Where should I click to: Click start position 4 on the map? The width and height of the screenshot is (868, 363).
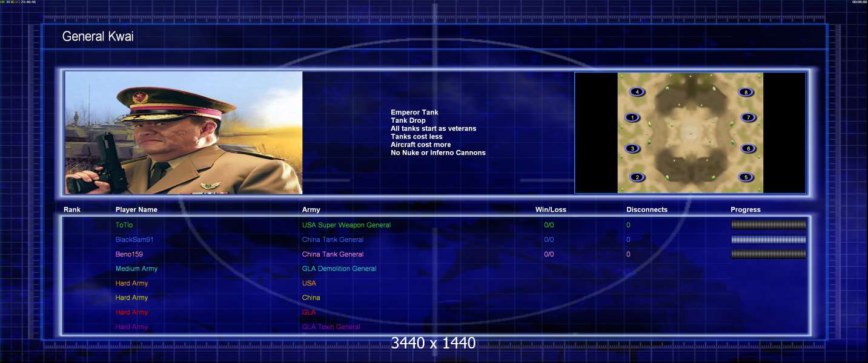(637, 92)
